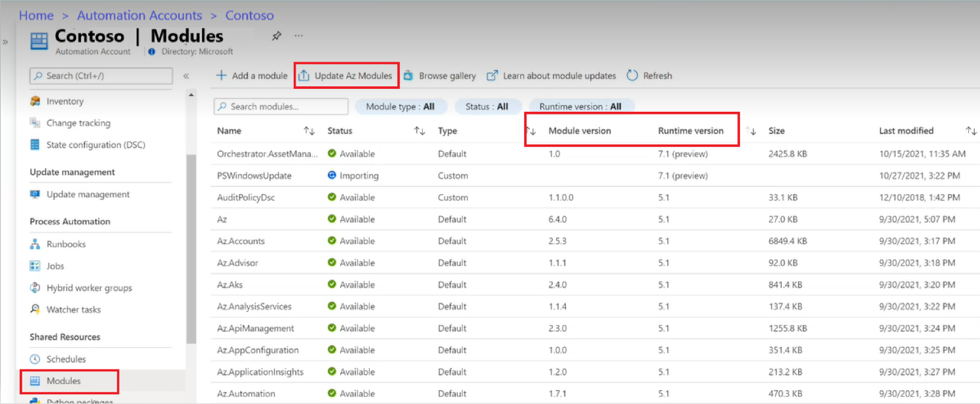Open the Runtime version filter
The image size is (980, 404).
[x=580, y=107]
